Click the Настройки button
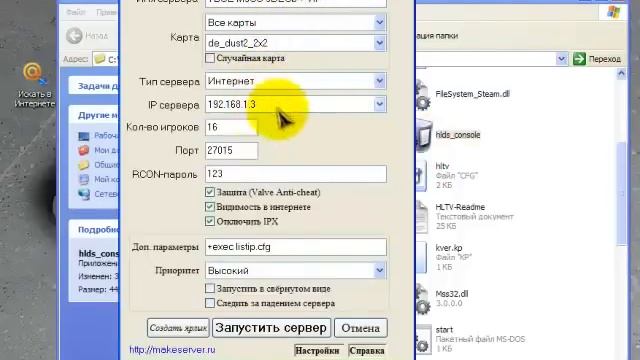 pyautogui.click(x=318, y=351)
